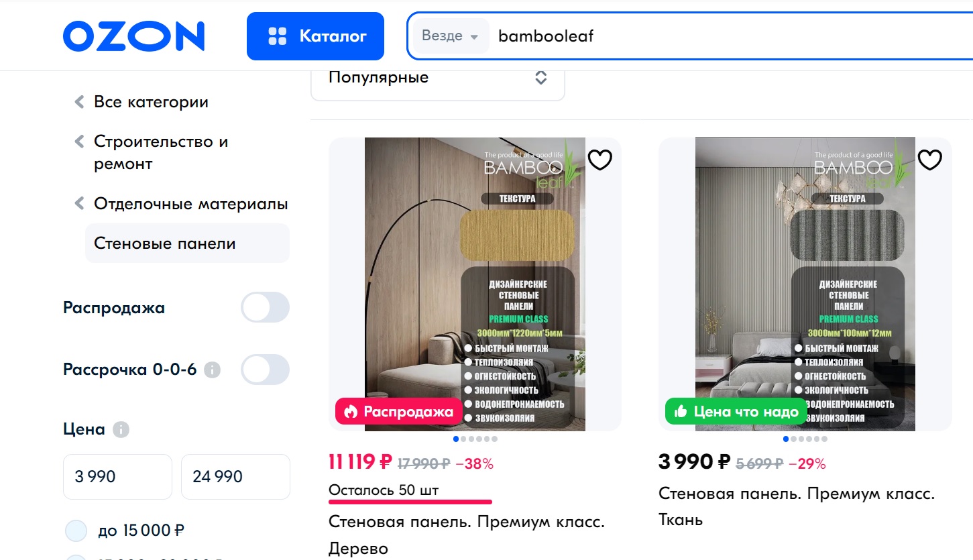This screenshot has height=560, width=973.
Task: Click the image carousel dots under wood panel
Action: click(x=475, y=439)
